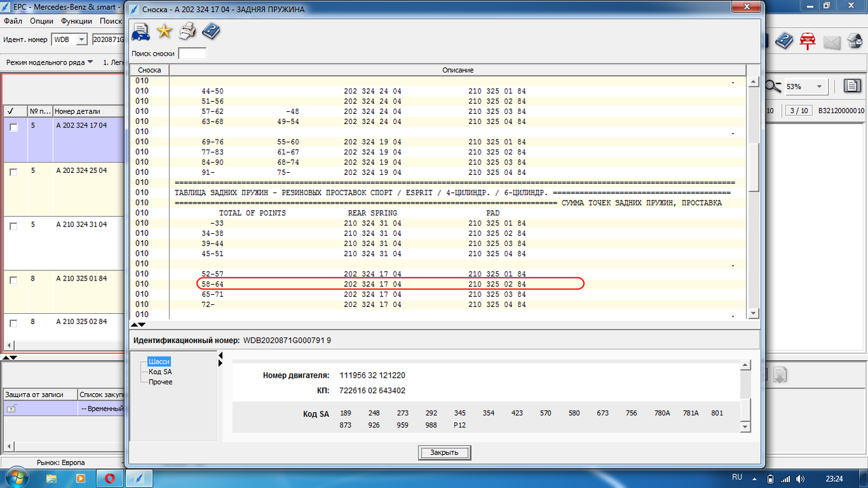The image size is (868, 488).
Task: Click the document page view icon
Action: (852, 85)
